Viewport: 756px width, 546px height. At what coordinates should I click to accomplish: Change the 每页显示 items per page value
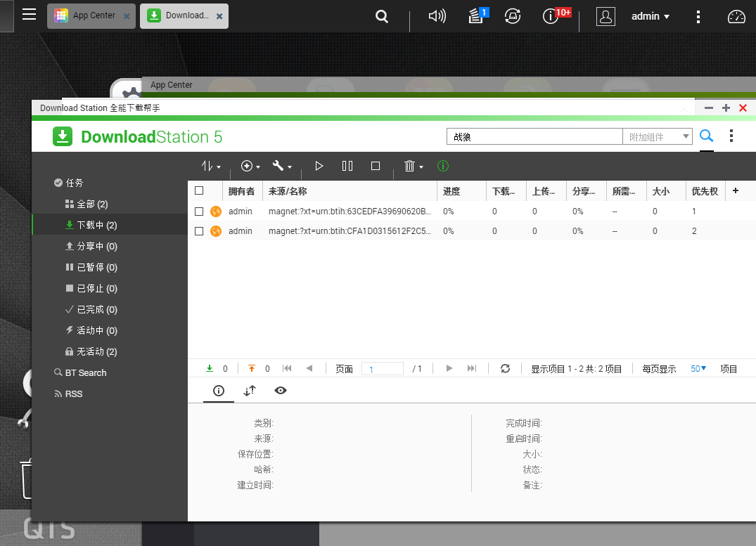click(698, 369)
